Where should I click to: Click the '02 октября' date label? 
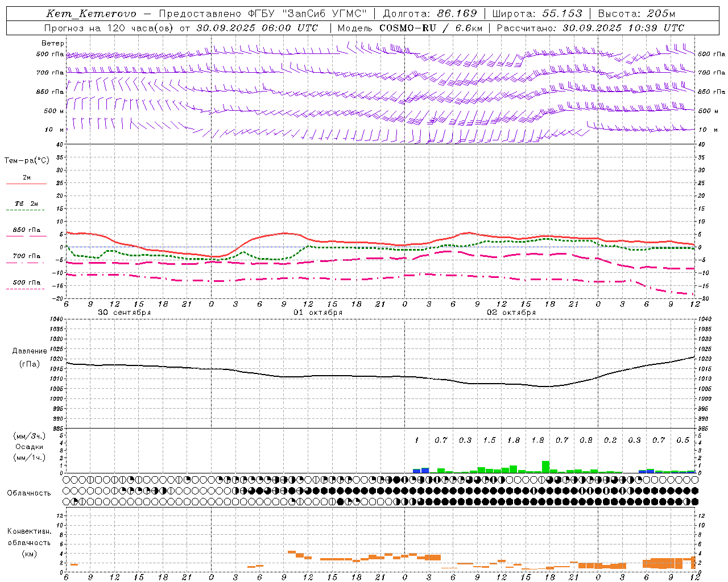tap(511, 313)
